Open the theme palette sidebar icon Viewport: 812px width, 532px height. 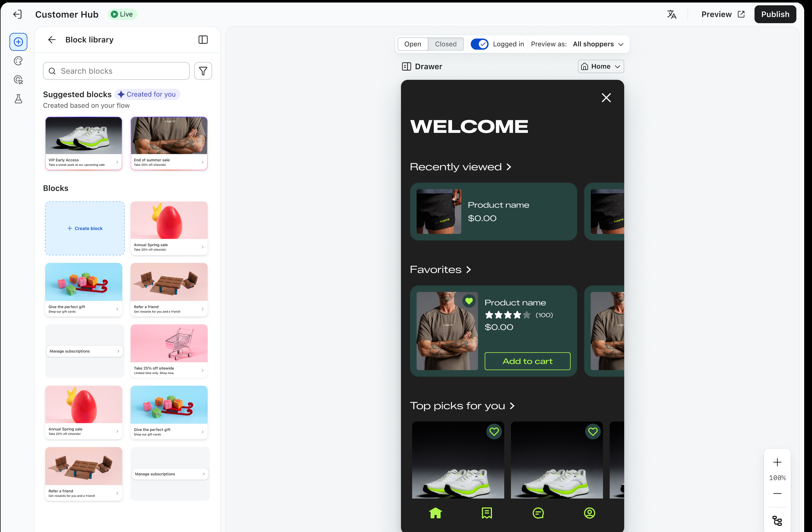[18, 61]
